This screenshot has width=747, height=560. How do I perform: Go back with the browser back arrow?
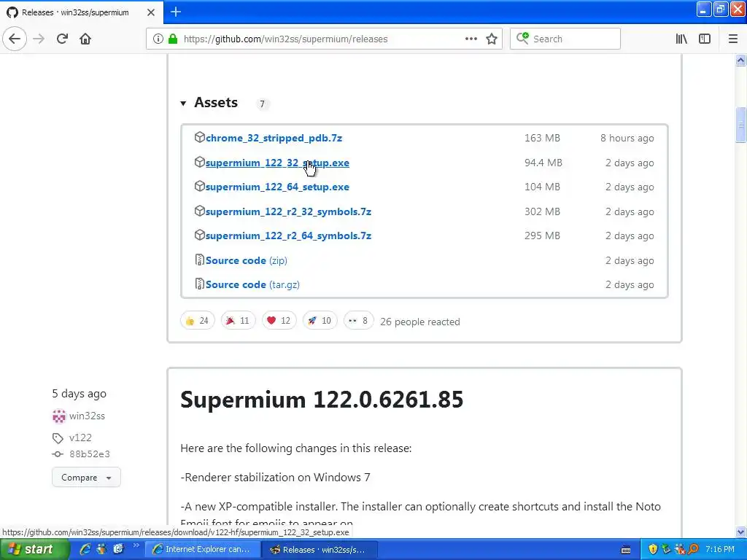pyautogui.click(x=15, y=39)
